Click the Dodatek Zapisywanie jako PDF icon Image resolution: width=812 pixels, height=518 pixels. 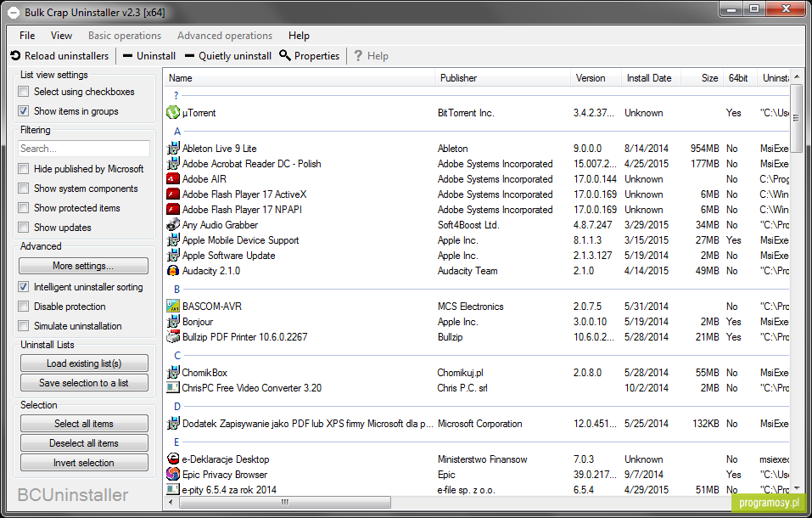coord(173,424)
